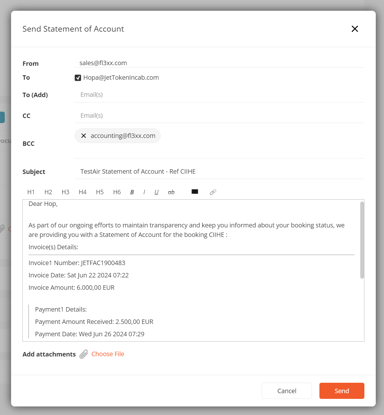
Task: Click the Payment1 Details text
Action: tap(61, 309)
